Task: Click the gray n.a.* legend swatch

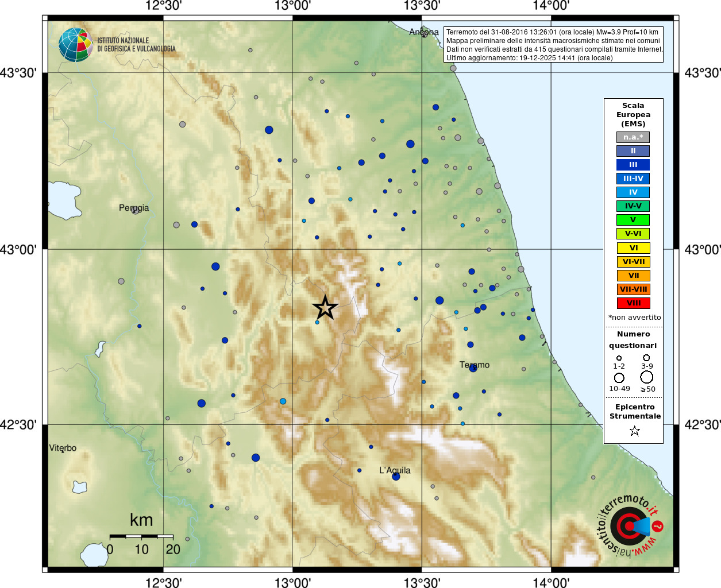Action: point(633,137)
